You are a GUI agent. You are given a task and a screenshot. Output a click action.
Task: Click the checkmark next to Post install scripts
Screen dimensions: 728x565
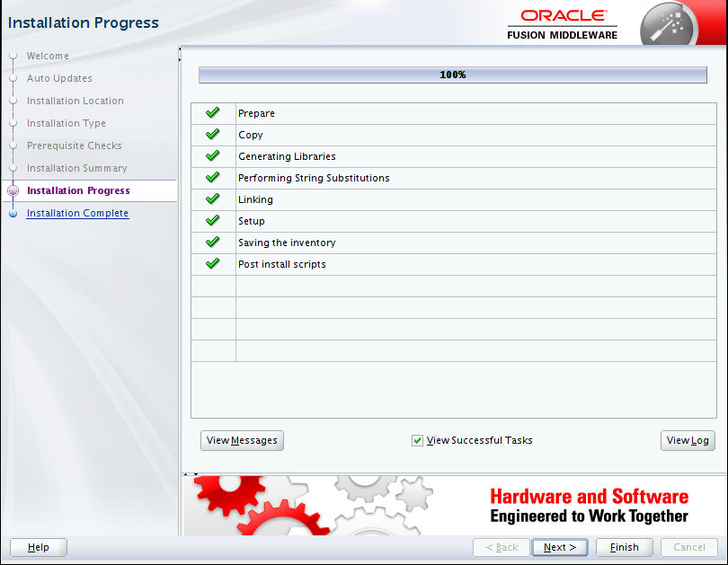click(212, 263)
